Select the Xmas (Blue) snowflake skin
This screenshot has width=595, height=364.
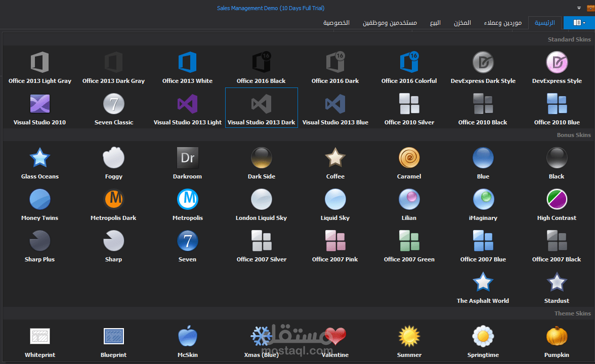point(261,342)
